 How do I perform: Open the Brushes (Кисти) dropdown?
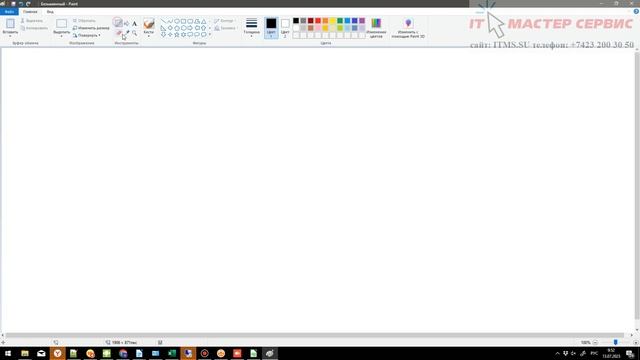tap(149, 28)
